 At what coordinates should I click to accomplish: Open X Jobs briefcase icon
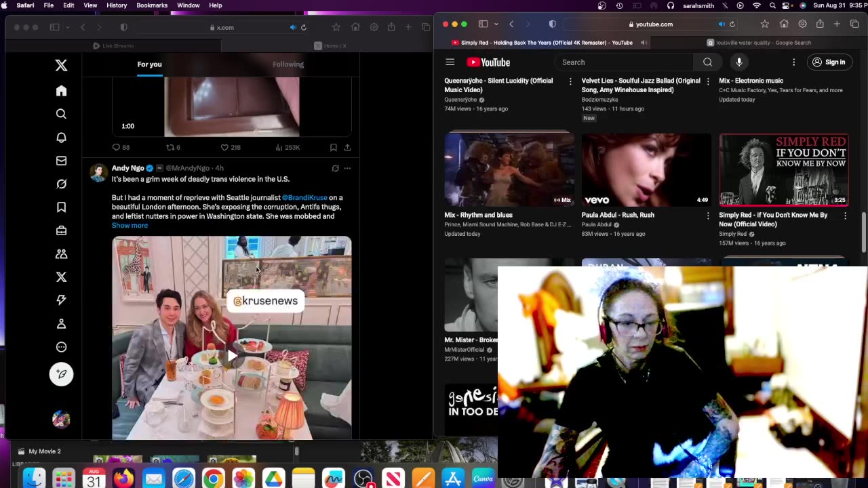[x=61, y=230]
